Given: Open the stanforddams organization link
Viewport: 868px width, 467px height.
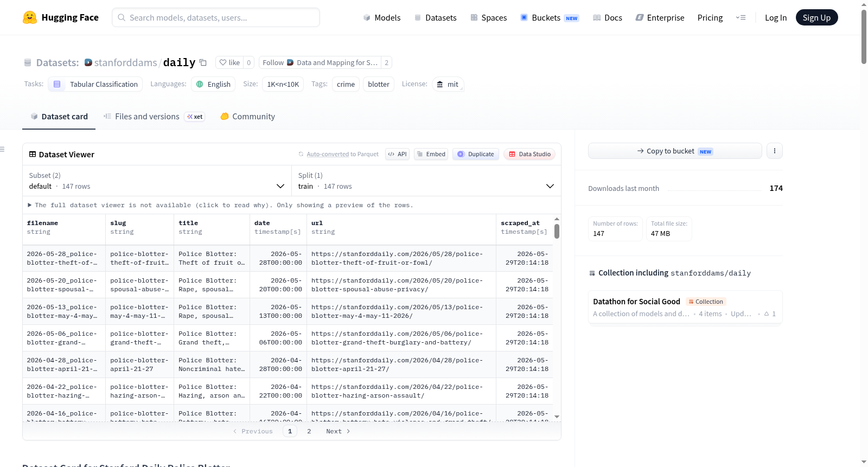Looking at the screenshot, I should pos(125,62).
